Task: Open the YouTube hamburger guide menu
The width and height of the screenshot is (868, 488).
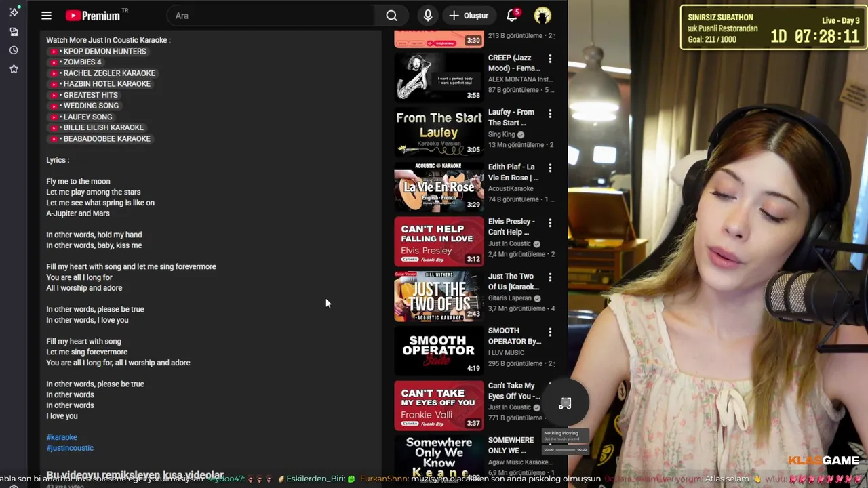Action: point(46,16)
